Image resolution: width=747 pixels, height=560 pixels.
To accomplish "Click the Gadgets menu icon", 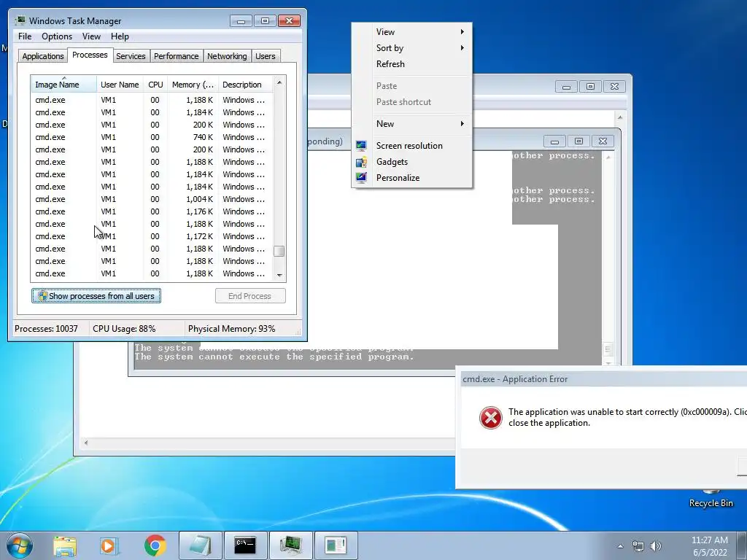I will click(x=361, y=162).
